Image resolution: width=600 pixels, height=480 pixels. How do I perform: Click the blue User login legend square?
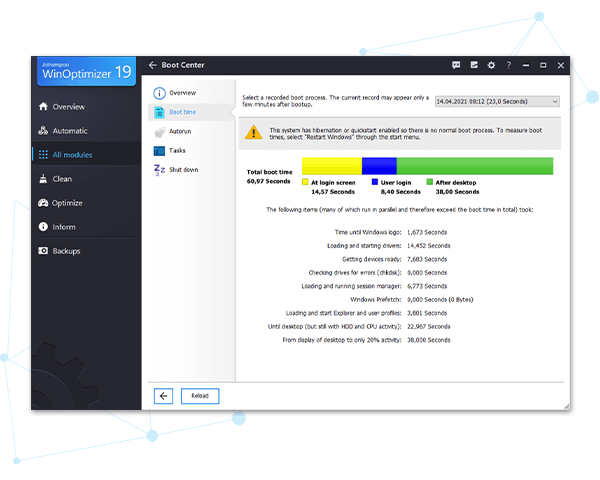[375, 182]
